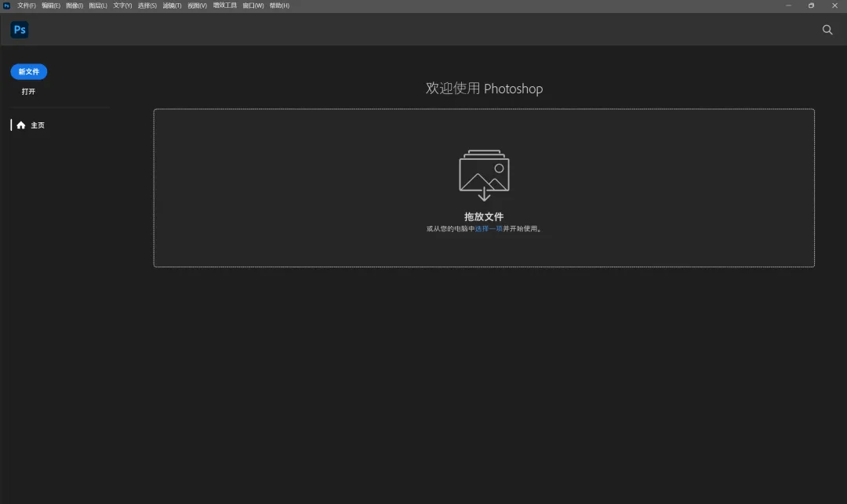
Task: Open the 文字(Y) menu
Action: [x=122, y=5]
